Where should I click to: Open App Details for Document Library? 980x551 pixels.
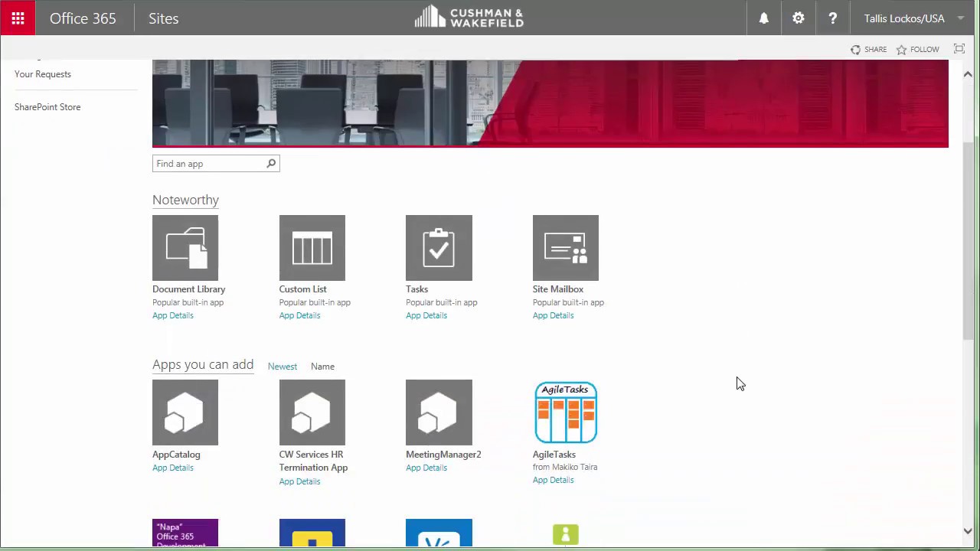click(173, 315)
